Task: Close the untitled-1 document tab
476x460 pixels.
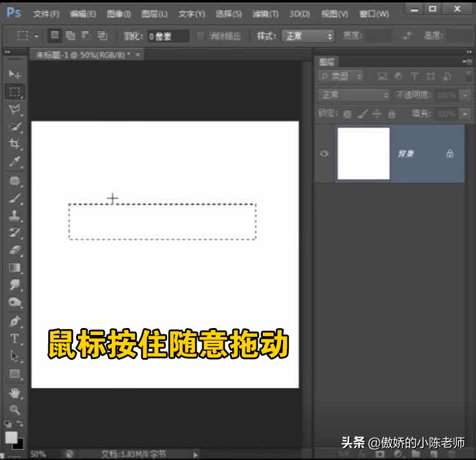Action: (138, 55)
